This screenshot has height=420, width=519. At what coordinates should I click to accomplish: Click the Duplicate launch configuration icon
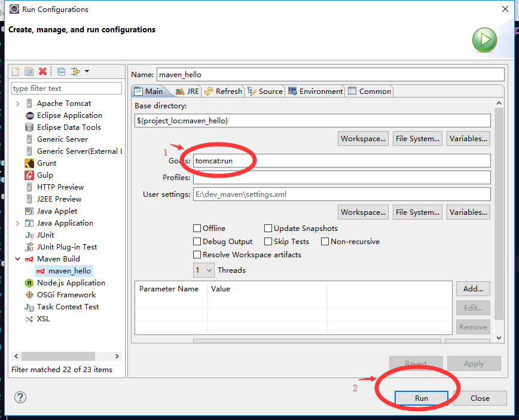[x=29, y=72]
